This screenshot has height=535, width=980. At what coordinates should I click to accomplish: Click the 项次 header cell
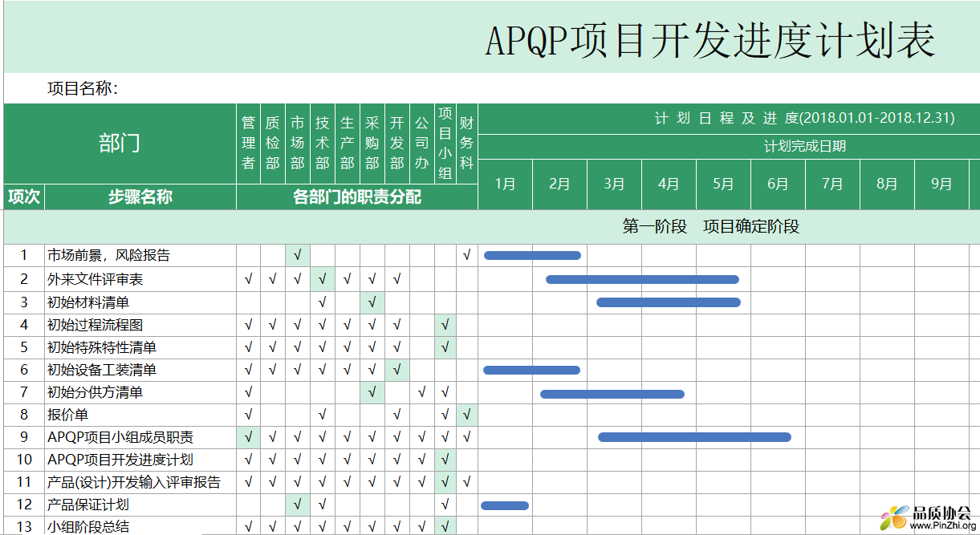click(x=24, y=197)
